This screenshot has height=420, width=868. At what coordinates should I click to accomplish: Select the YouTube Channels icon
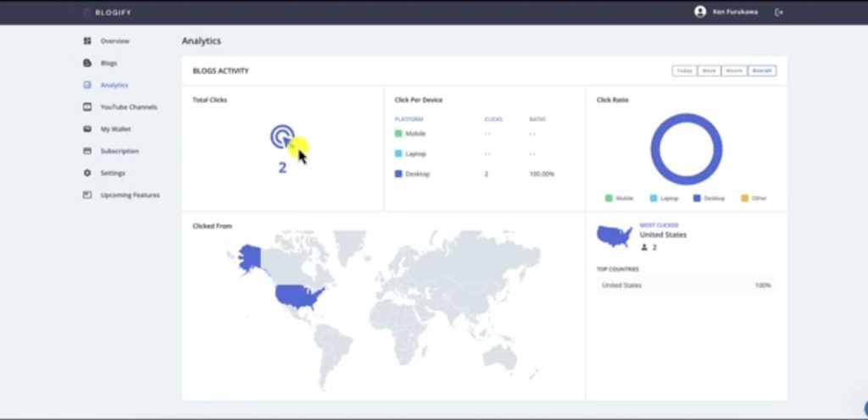pos(86,107)
